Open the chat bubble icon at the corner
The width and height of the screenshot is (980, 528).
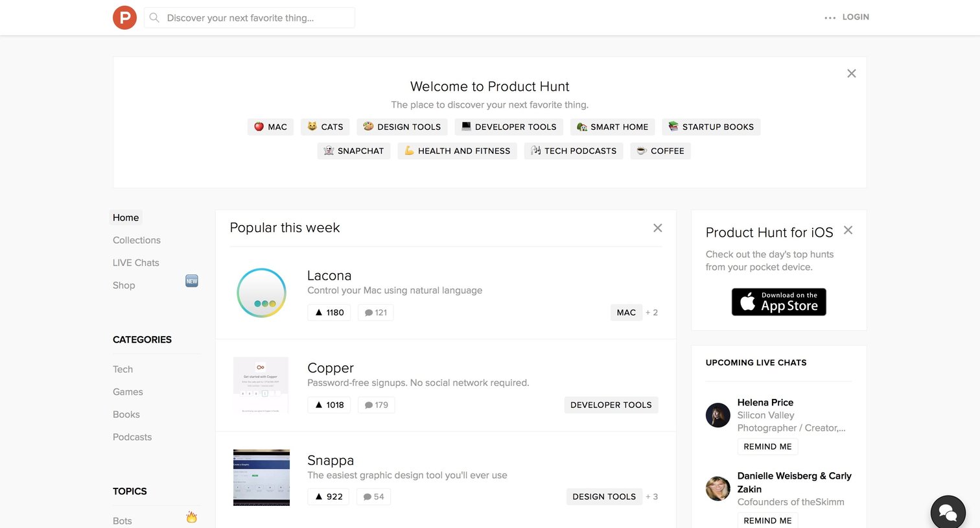click(x=948, y=513)
